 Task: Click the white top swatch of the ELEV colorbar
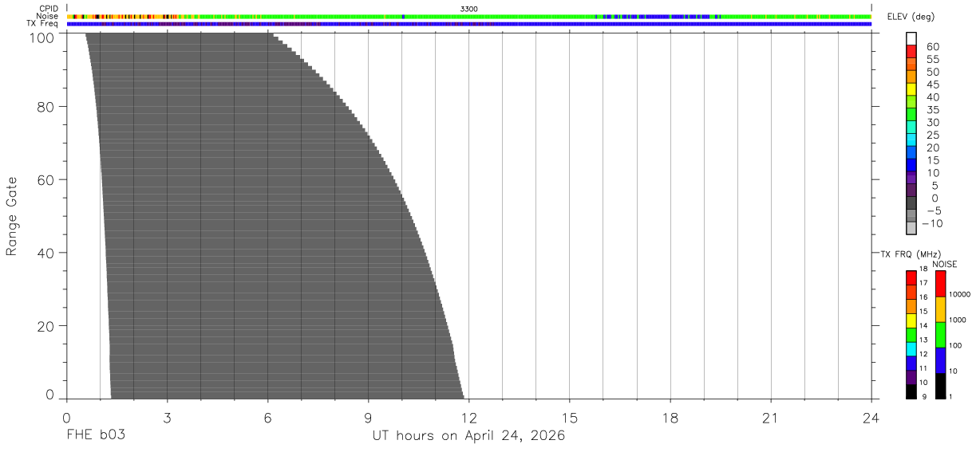(911, 38)
